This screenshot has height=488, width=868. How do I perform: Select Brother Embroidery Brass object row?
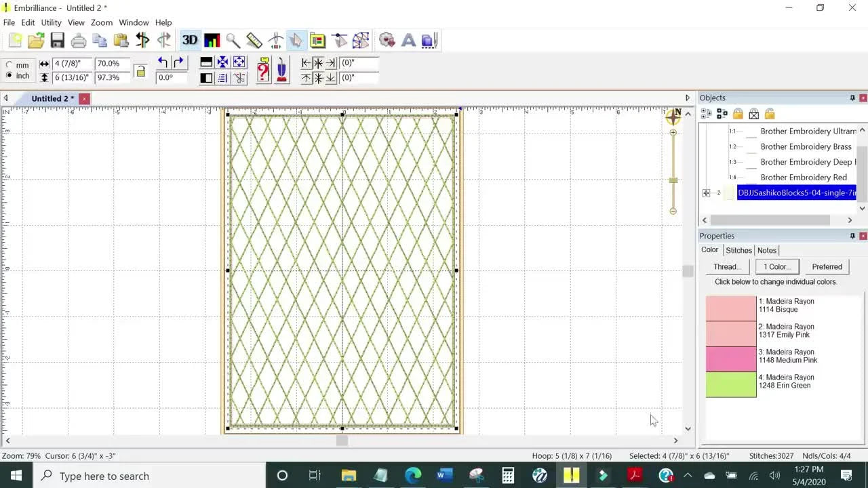coord(806,146)
